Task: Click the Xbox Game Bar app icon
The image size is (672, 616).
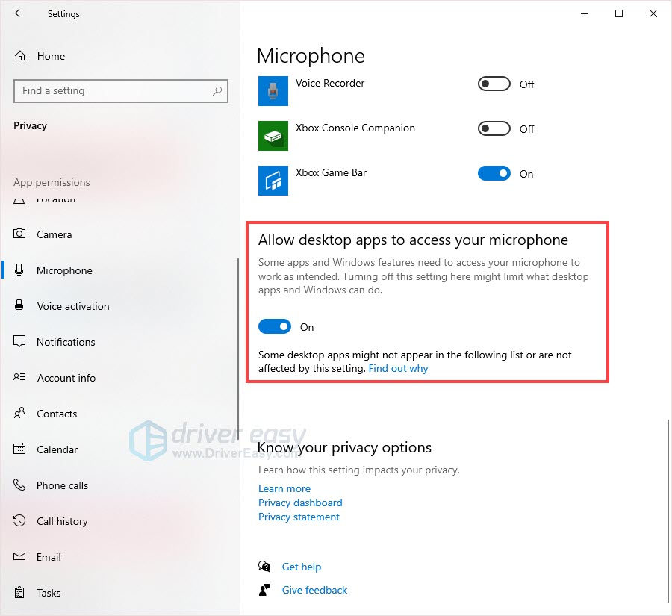Action: [x=273, y=181]
